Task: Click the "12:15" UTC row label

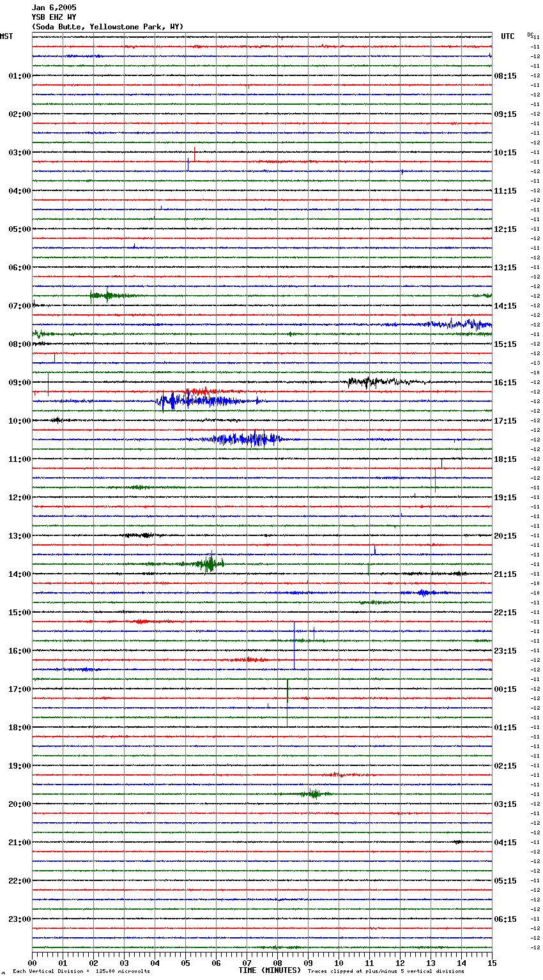Action: point(505,229)
